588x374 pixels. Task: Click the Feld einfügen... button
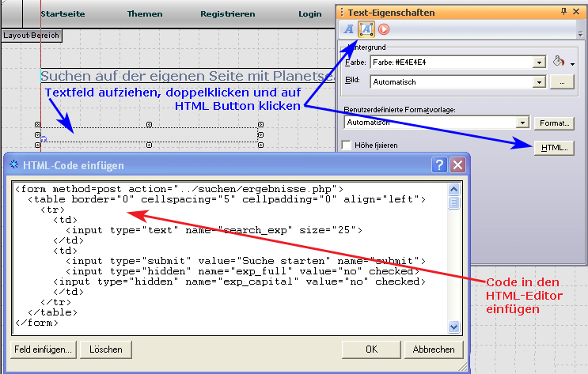click(44, 349)
